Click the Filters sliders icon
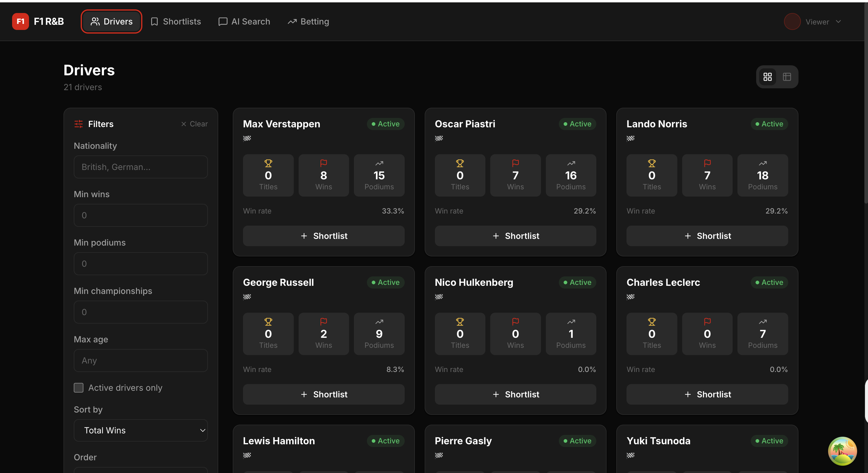This screenshot has width=868, height=473. tap(79, 124)
